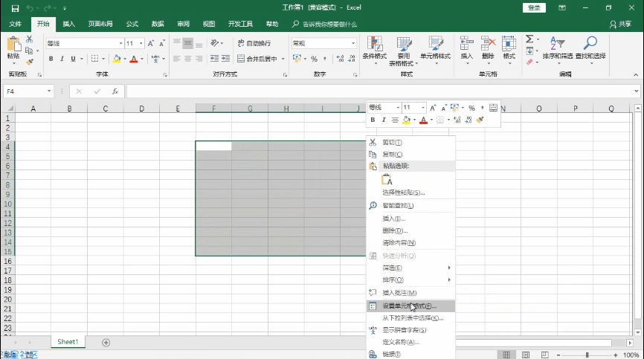
Task: Open the Formulas (公式) ribbon tab
Action: [132, 24]
